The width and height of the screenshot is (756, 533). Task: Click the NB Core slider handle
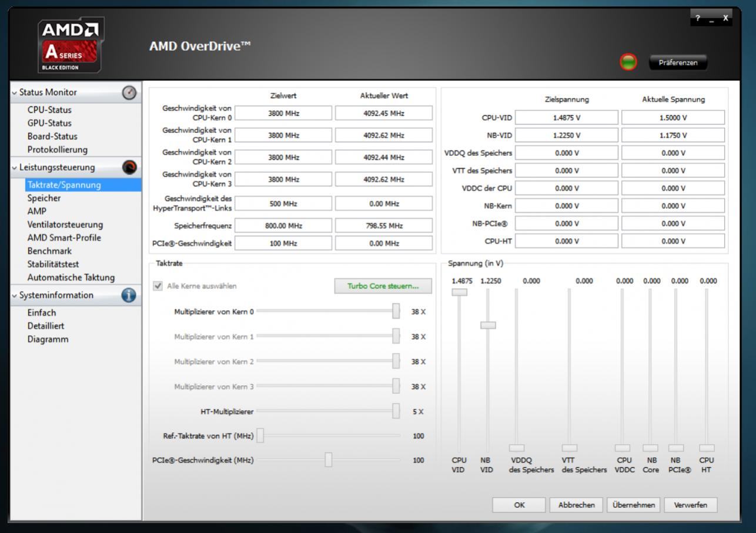650,448
